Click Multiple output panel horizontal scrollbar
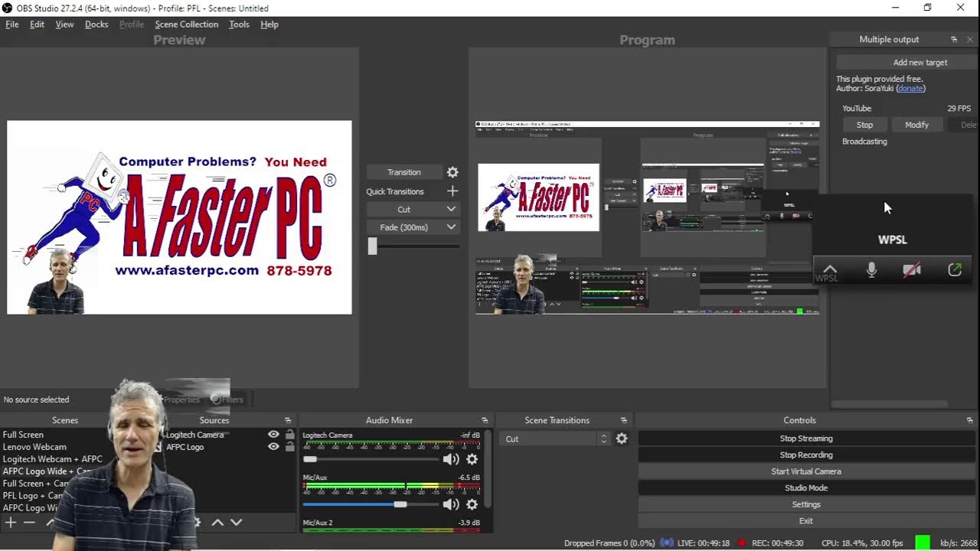980x551 pixels. [x=890, y=404]
